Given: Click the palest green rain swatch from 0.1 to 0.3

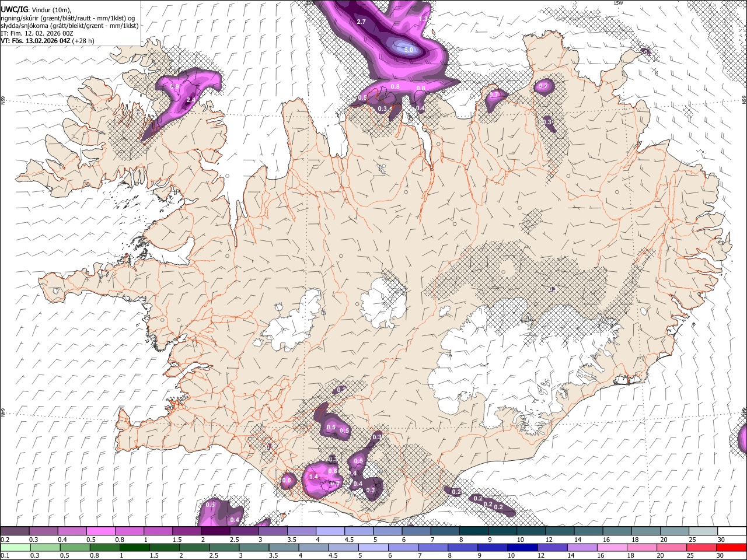Looking at the screenshot, I should coord(15,547).
